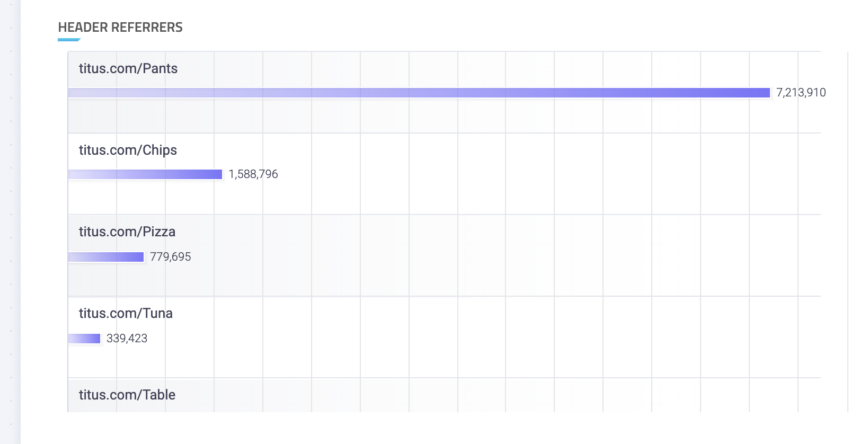The width and height of the screenshot is (868, 444).
Task: Select the 1,588,796 value label
Action: (x=253, y=174)
